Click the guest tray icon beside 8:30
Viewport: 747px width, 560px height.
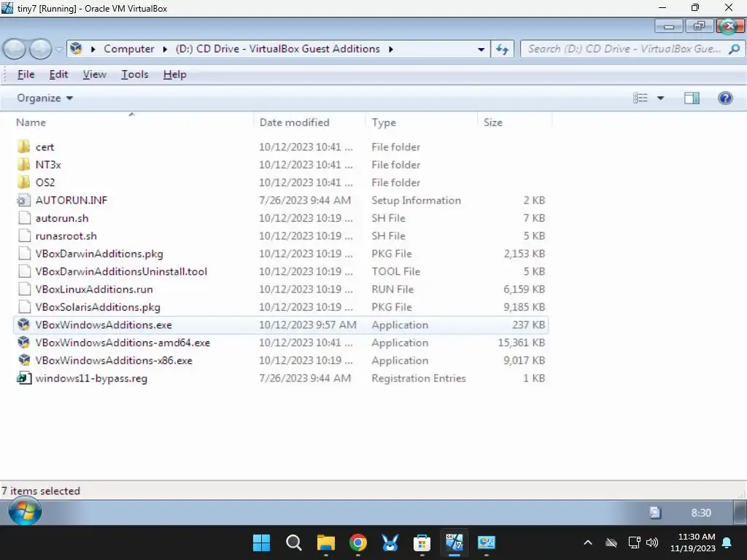click(x=656, y=513)
